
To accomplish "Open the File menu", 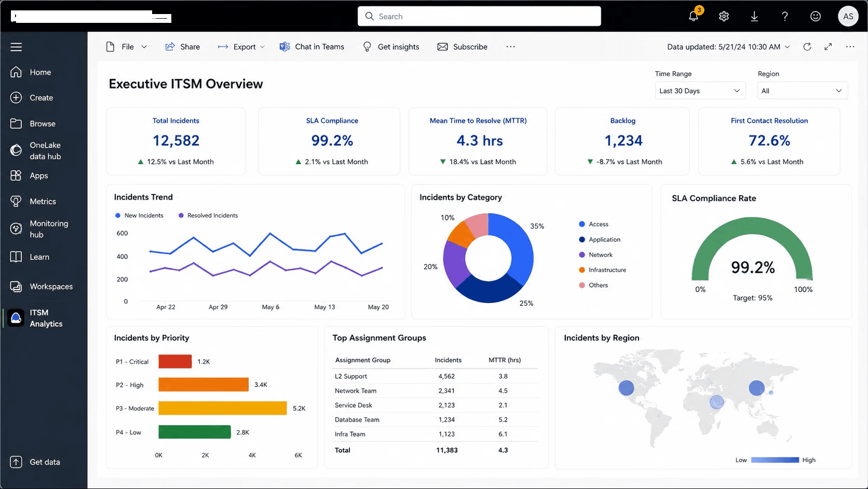I will click(127, 47).
